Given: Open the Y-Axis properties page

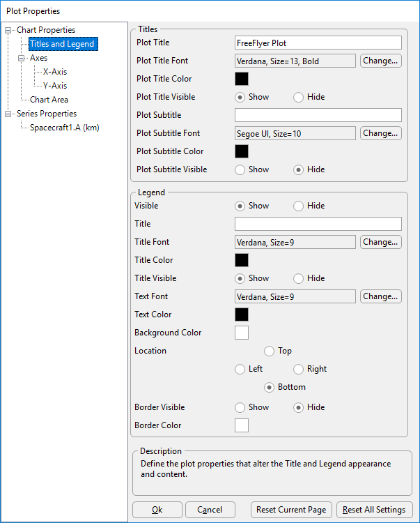Looking at the screenshot, I should click(x=55, y=86).
